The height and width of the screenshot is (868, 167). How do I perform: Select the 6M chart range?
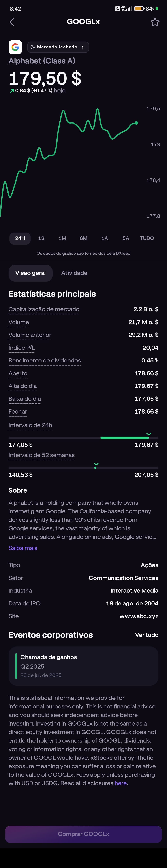tap(83, 238)
